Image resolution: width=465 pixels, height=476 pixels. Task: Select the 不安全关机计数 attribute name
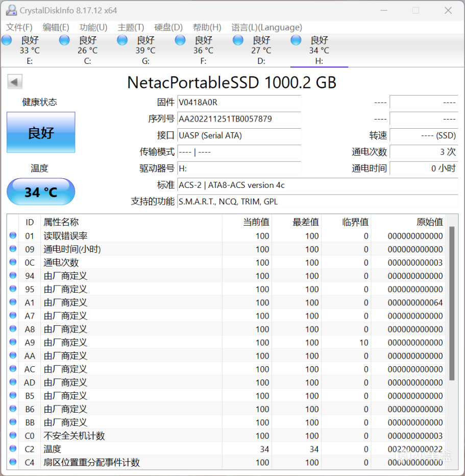[75, 436]
